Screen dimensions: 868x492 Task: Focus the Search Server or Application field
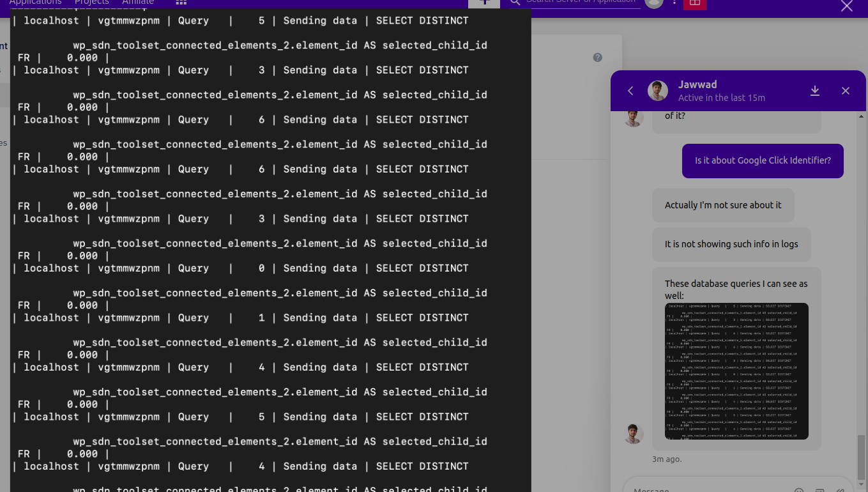click(x=580, y=3)
